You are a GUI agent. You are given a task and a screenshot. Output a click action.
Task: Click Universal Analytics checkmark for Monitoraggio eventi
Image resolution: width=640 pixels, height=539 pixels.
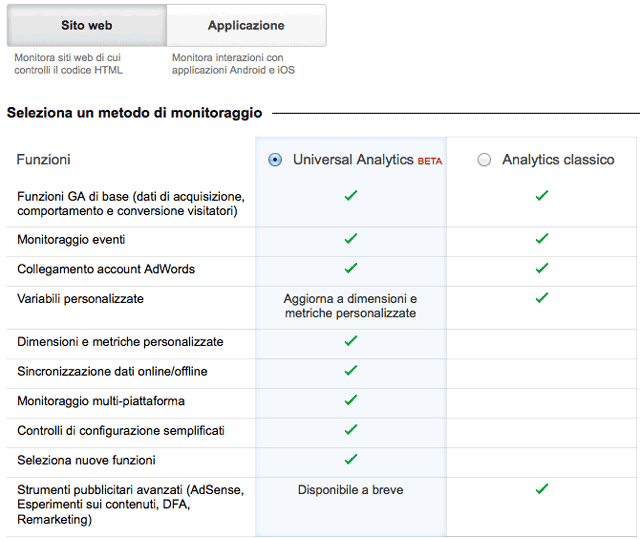pos(351,238)
